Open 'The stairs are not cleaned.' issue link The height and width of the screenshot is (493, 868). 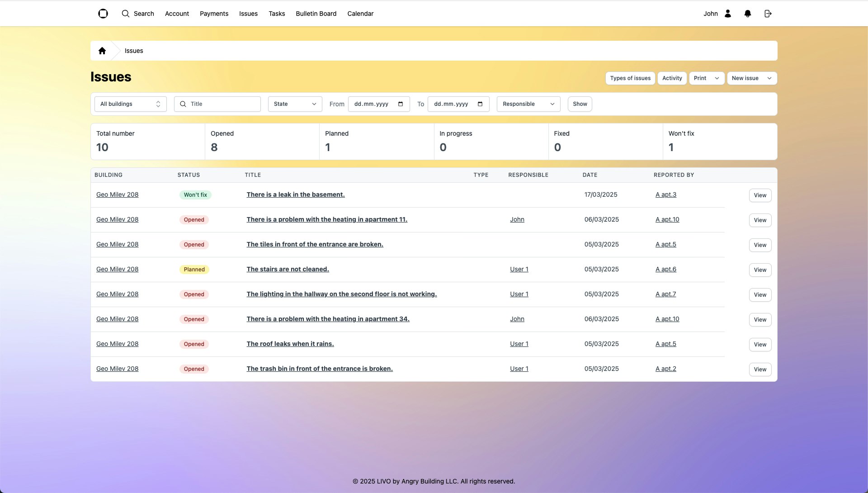(x=288, y=269)
